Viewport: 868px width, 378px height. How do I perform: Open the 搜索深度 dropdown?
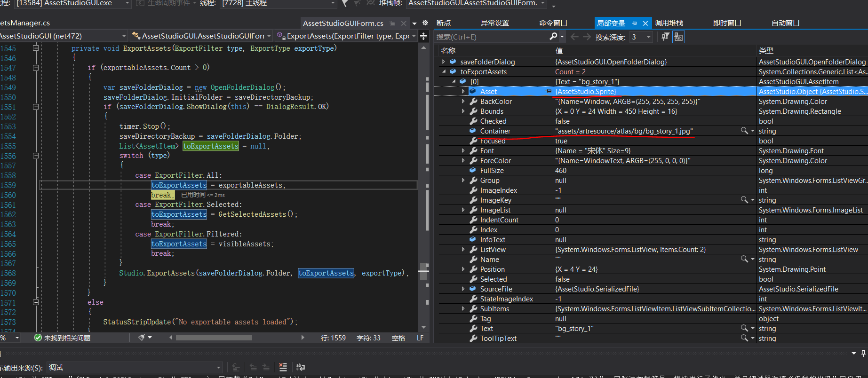(649, 37)
